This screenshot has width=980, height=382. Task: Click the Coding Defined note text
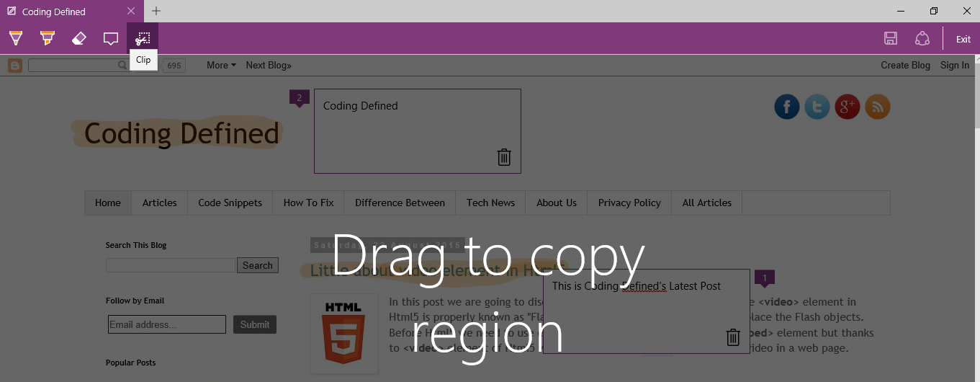tap(361, 106)
